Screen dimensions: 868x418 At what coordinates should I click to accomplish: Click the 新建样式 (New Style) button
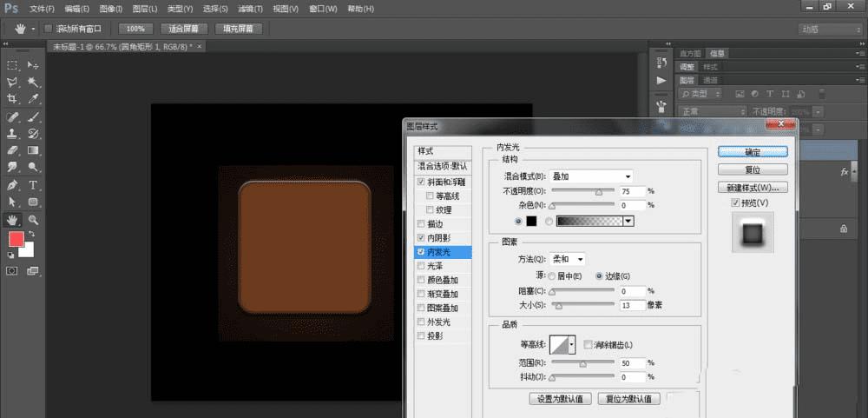[752, 187]
